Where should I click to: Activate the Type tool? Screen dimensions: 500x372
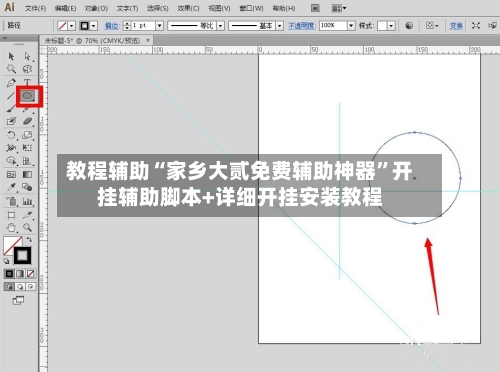pyautogui.click(x=27, y=83)
